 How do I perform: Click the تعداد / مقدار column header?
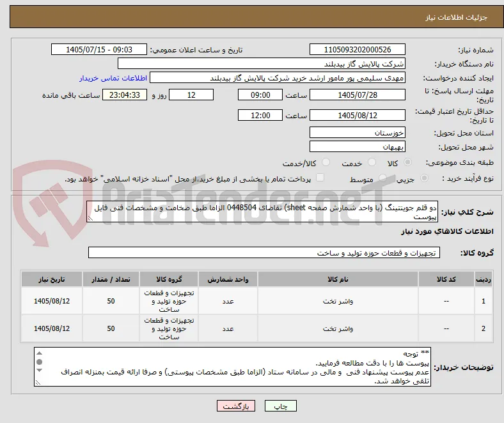(111, 279)
